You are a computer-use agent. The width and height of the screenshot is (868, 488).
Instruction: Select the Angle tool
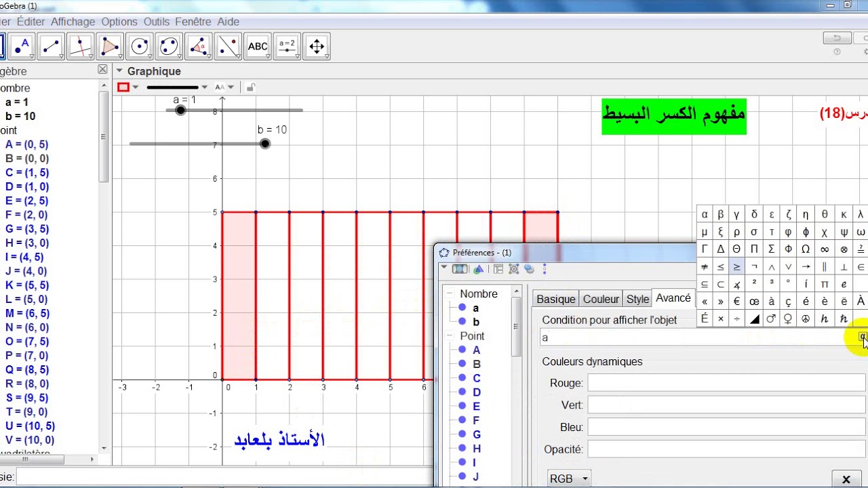pyautogui.click(x=199, y=46)
